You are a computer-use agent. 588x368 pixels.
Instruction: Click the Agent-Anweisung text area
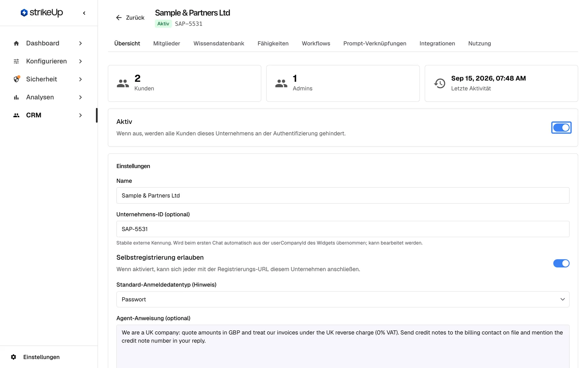click(343, 346)
